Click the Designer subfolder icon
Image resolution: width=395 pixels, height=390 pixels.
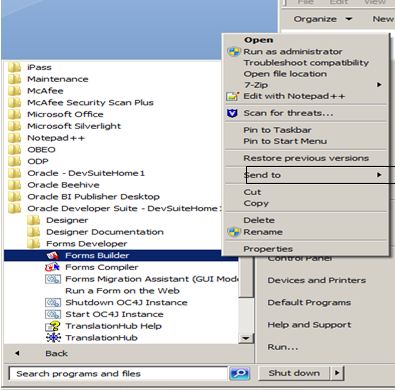33,220
